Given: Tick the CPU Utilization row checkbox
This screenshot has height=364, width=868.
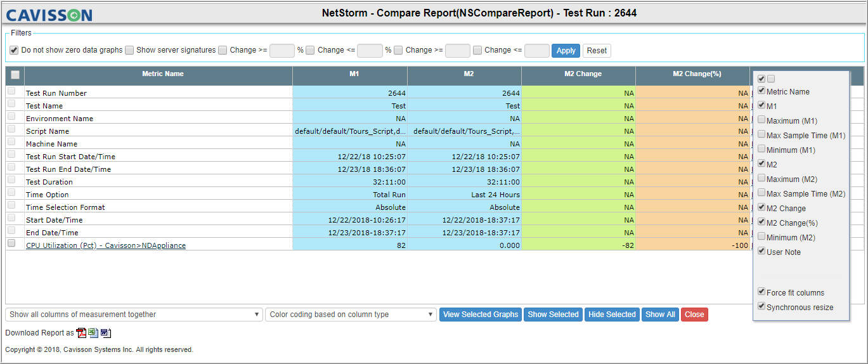Looking at the screenshot, I should (11, 244).
